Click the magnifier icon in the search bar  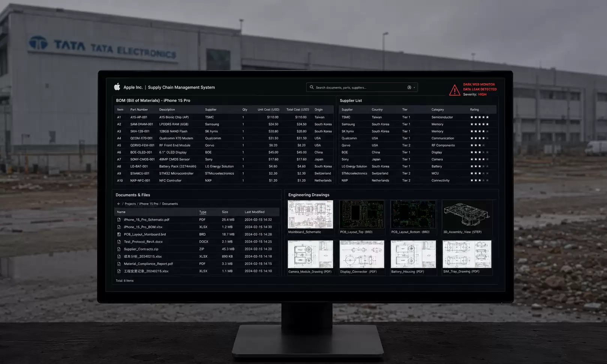tap(312, 87)
